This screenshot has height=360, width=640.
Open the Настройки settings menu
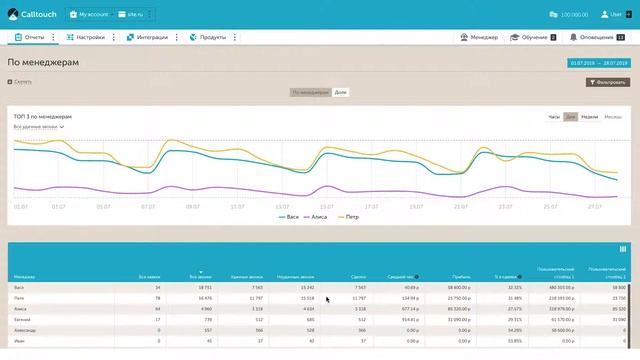point(86,37)
